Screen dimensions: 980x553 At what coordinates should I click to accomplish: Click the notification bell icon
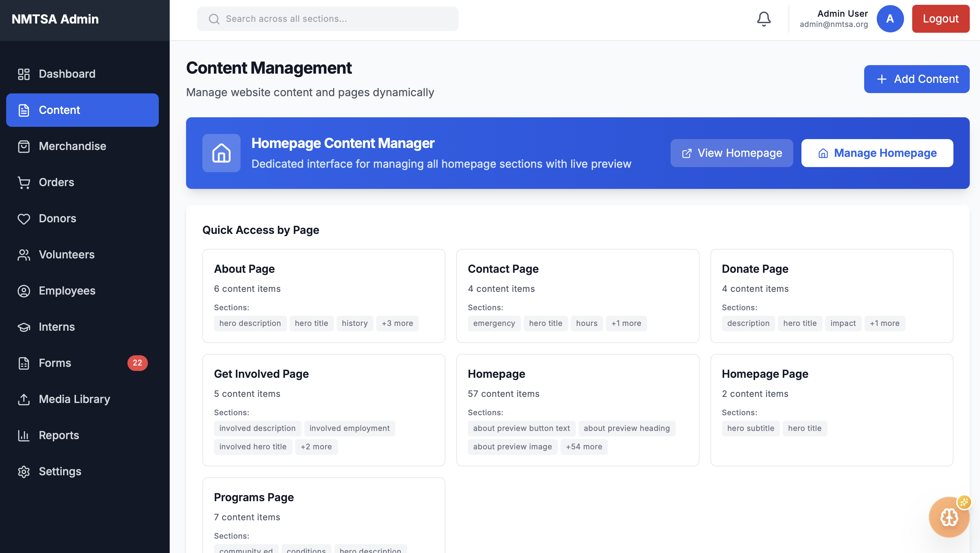coord(764,19)
